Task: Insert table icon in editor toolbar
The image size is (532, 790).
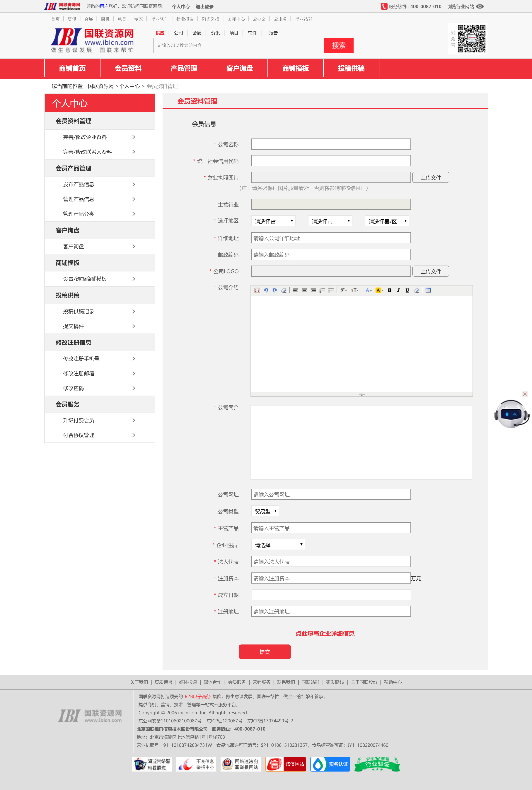Action: pyautogui.click(x=428, y=290)
